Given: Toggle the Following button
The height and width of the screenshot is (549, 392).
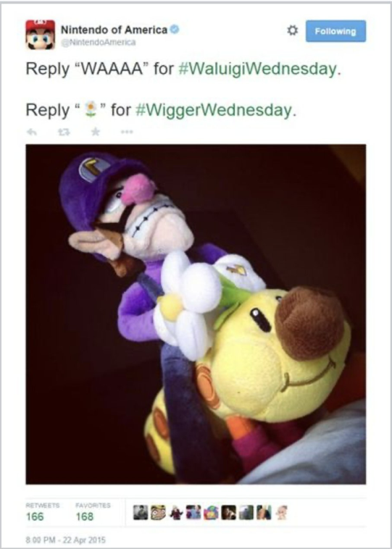Looking at the screenshot, I should click(x=335, y=31).
